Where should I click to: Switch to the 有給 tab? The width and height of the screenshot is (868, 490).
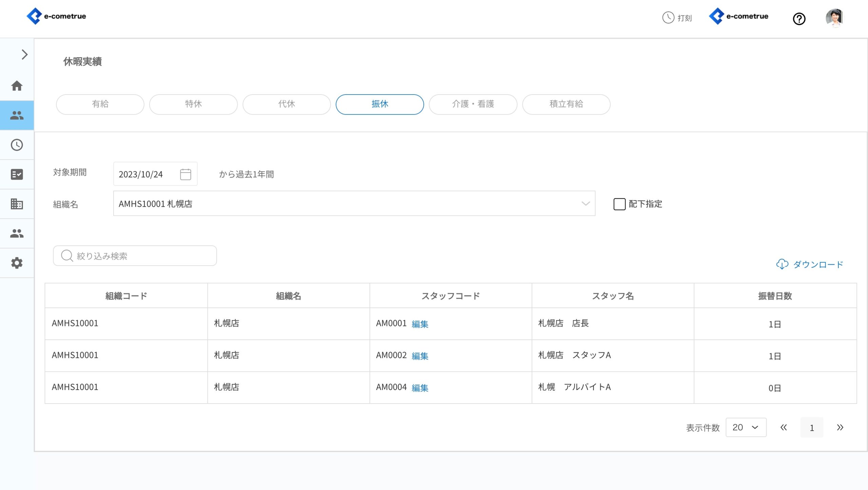coord(100,104)
